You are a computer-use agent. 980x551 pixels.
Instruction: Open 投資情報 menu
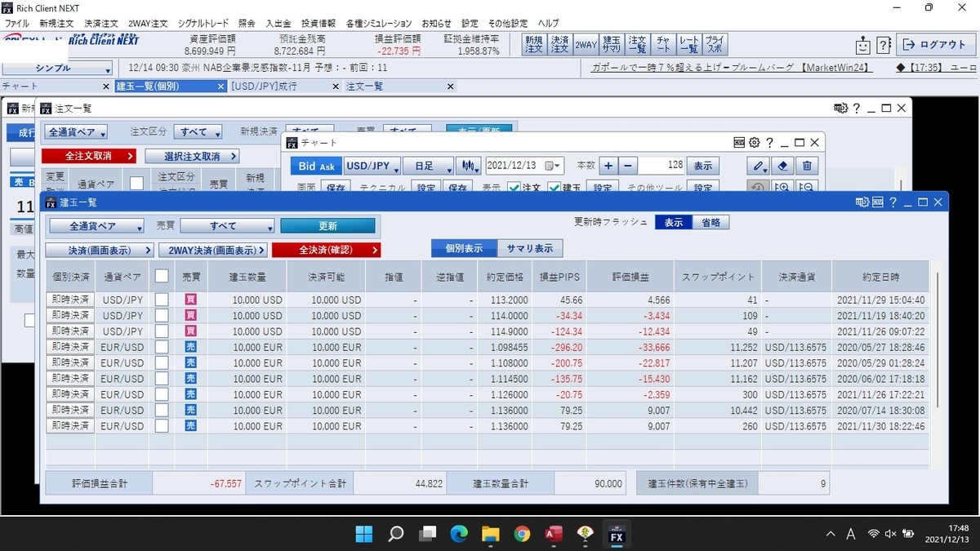[x=318, y=24]
